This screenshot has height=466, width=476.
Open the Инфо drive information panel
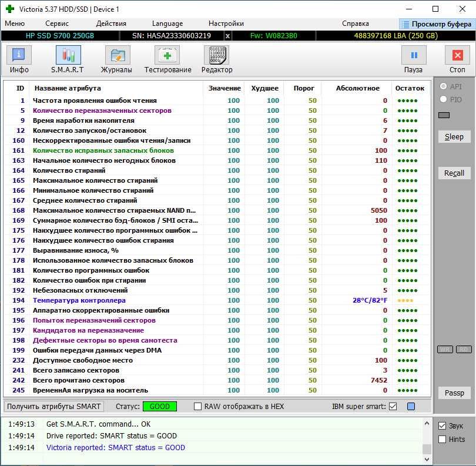[19, 55]
